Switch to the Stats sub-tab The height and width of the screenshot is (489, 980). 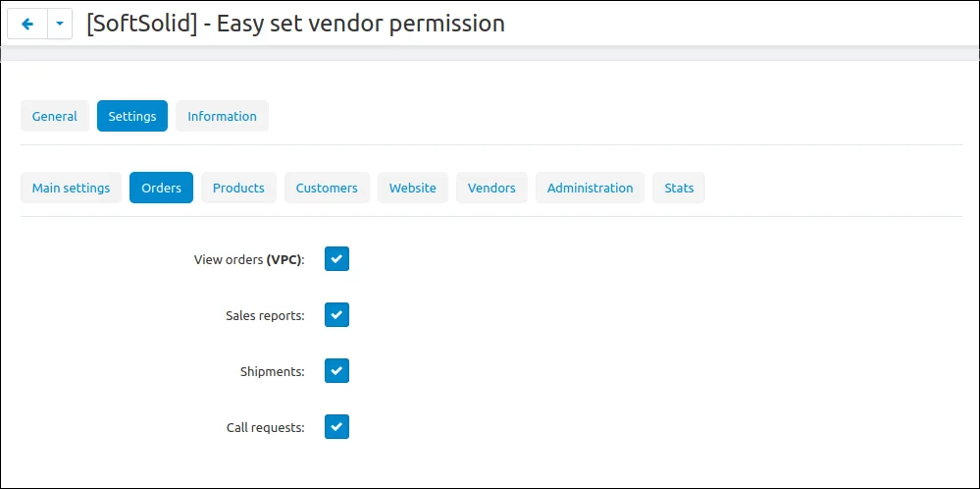pos(679,189)
